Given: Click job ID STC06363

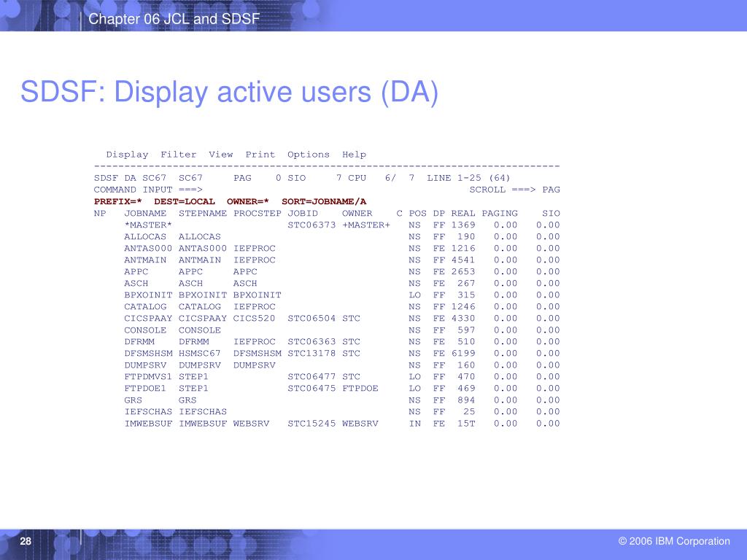Looking at the screenshot, I should tap(311, 341).
